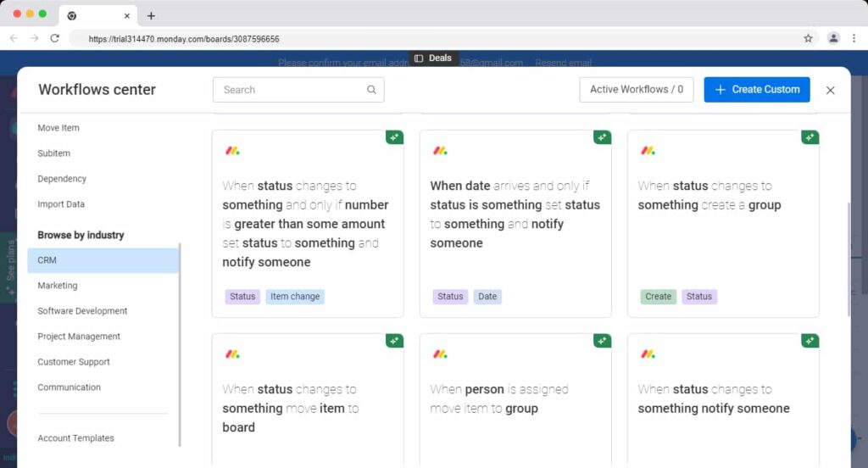Click the green badge on the date arrives card
Image resolution: width=868 pixels, height=468 pixels.
click(602, 137)
